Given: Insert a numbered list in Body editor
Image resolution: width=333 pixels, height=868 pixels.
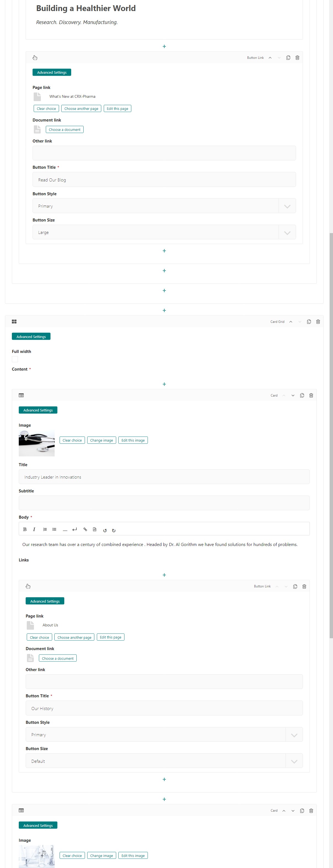Looking at the screenshot, I should (45, 529).
